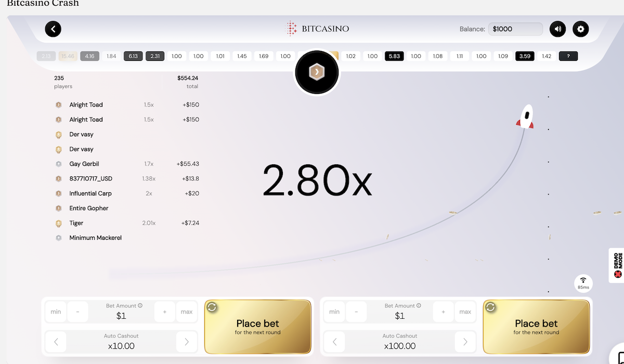Reveal the hidden "?" multiplier chip
This screenshot has width=624, height=364.
(568, 56)
